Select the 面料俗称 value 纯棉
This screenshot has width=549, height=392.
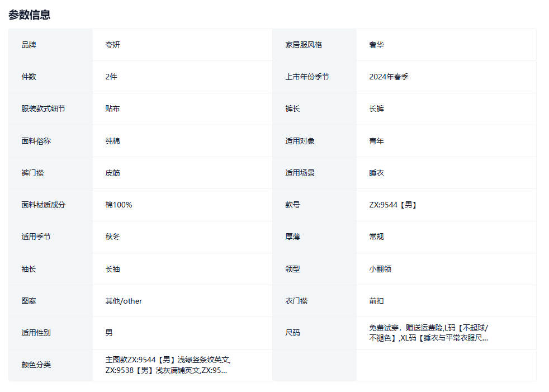click(x=112, y=141)
